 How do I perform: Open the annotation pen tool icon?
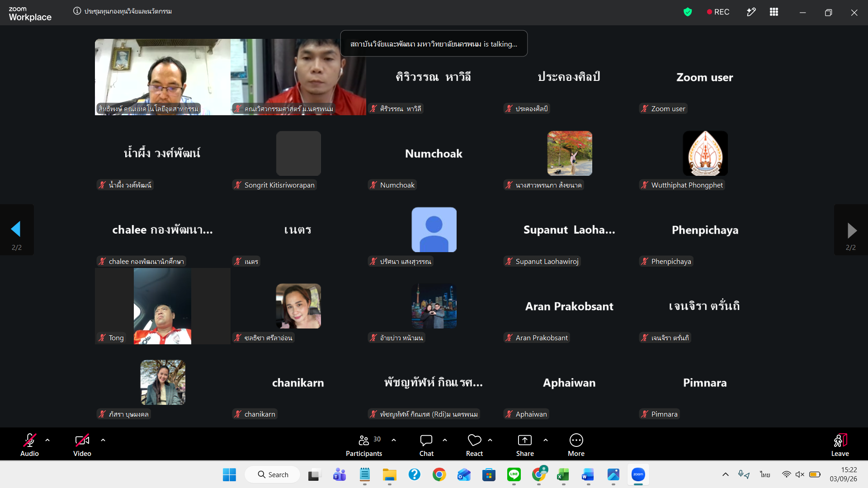click(x=751, y=12)
